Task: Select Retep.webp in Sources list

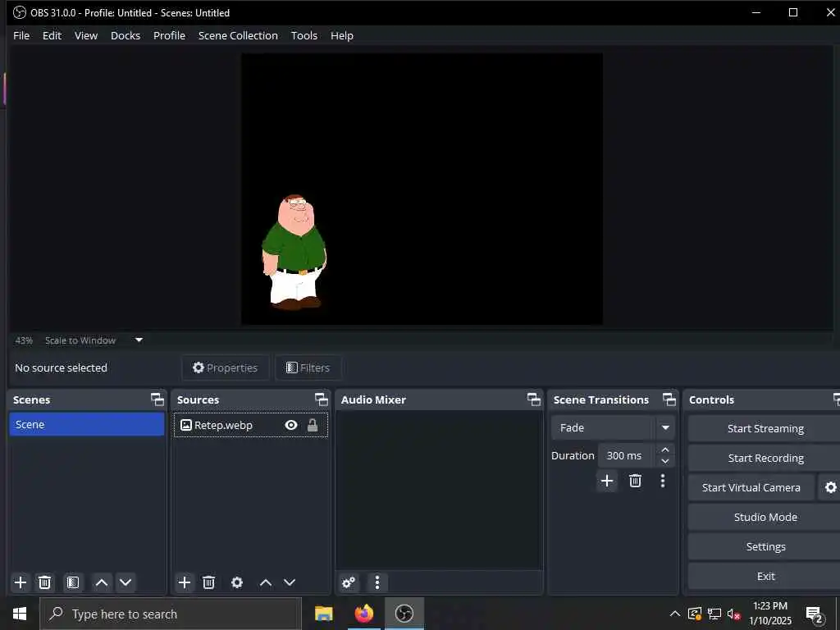Action: (x=251, y=426)
